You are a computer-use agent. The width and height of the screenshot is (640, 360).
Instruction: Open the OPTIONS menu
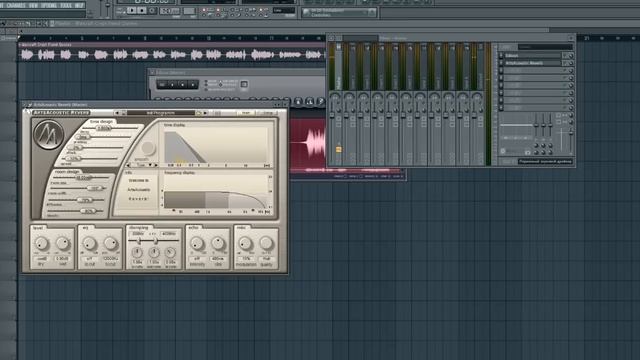49,6
